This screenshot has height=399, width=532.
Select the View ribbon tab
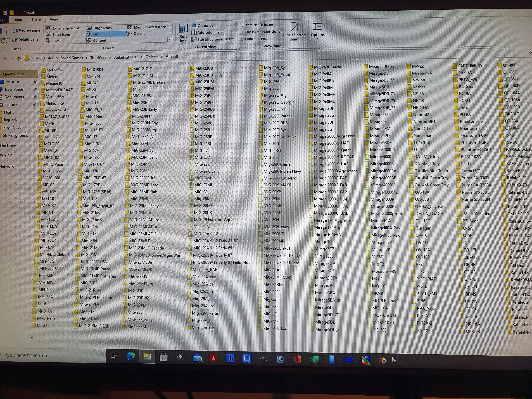point(54,19)
